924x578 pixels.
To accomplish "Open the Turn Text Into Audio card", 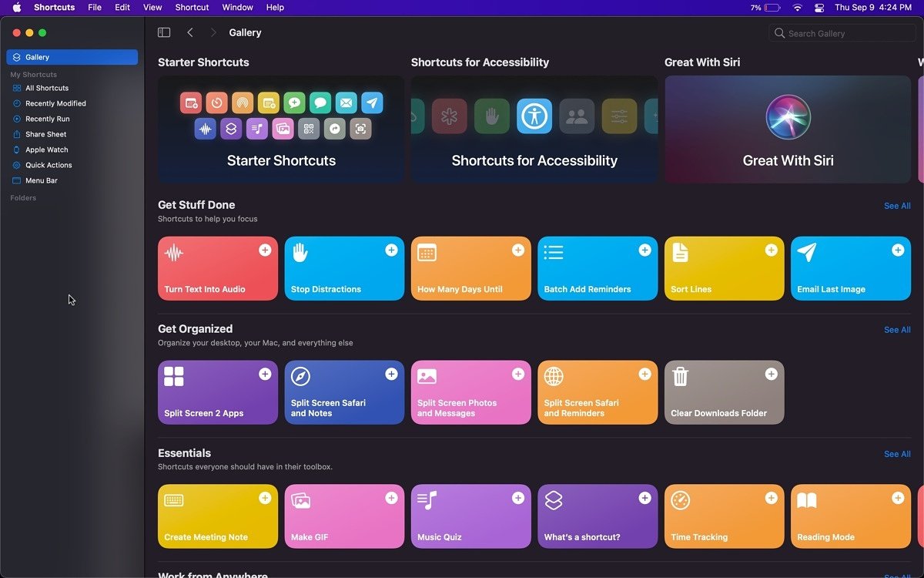I will (x=218, y=268).
